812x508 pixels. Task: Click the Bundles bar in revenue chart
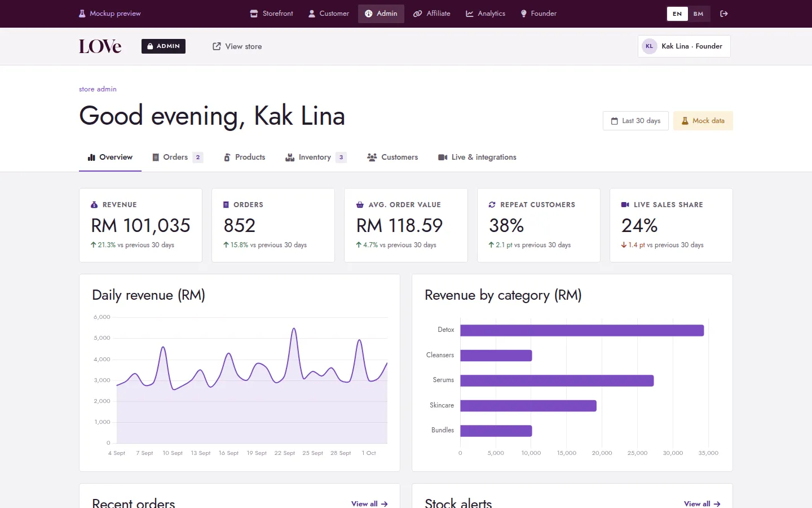click(x=496, y=431)
